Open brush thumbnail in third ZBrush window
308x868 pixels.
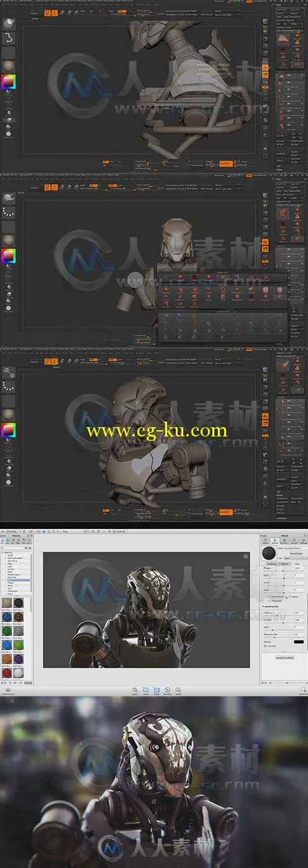pyautogui.click(x=9, y=373)
